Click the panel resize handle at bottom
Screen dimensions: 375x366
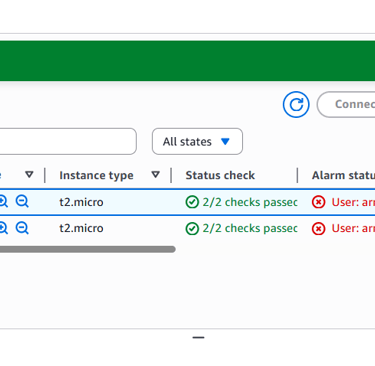pyautogui.click(x=198, y=338)
